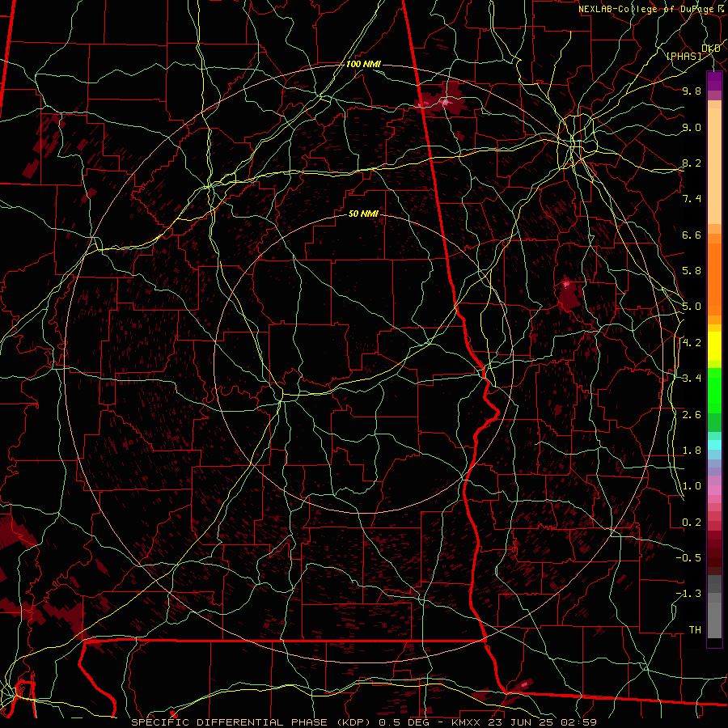The height and width of the screenshot is (728, 728).
Task: Pick the yellow segment of the color bar
Action: click(x=714, y=346)
